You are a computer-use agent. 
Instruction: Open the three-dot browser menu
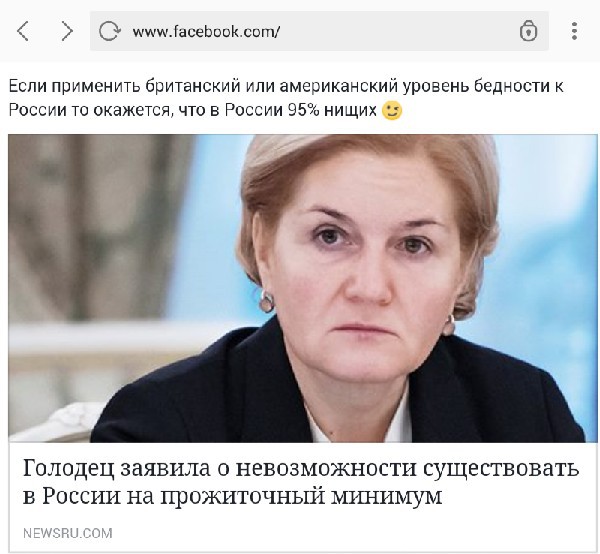[x=574, y=31]
